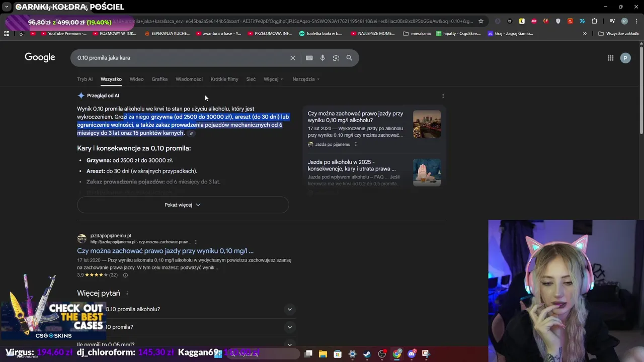Open the cityscape source thumbnail
This screenshot has height=362, width=644.
coord(427,124)
